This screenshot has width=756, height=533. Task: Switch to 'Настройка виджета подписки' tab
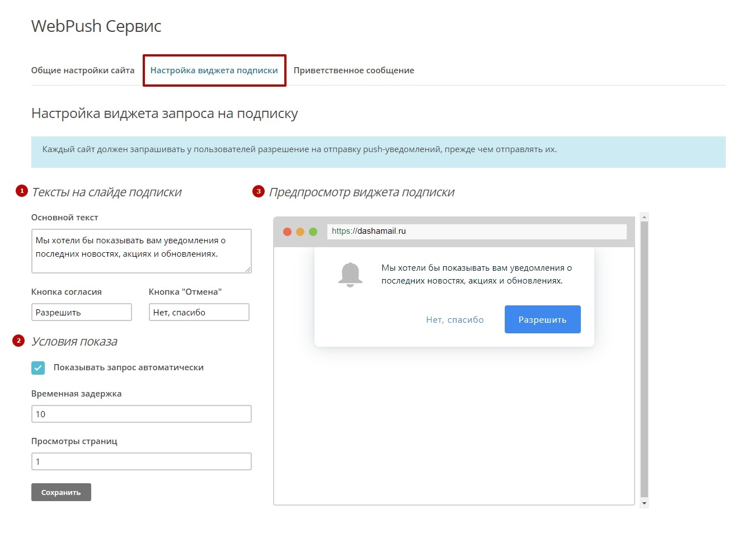point(214,70)
